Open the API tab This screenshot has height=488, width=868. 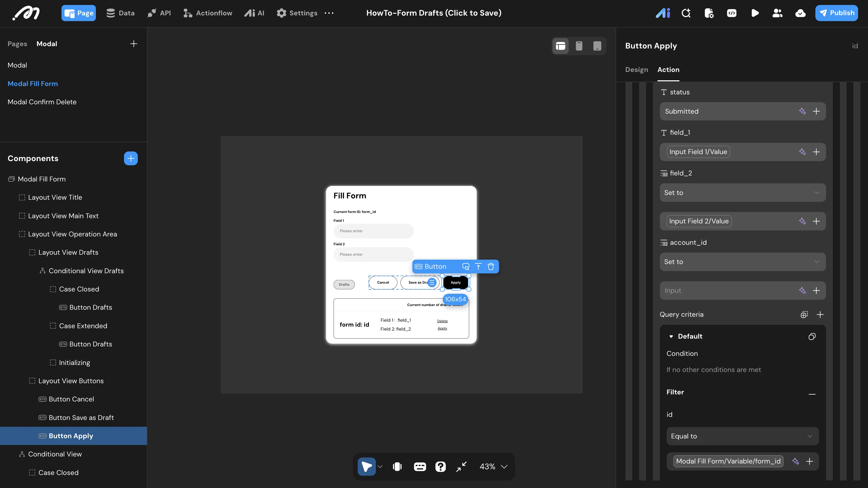pos(159,13)
